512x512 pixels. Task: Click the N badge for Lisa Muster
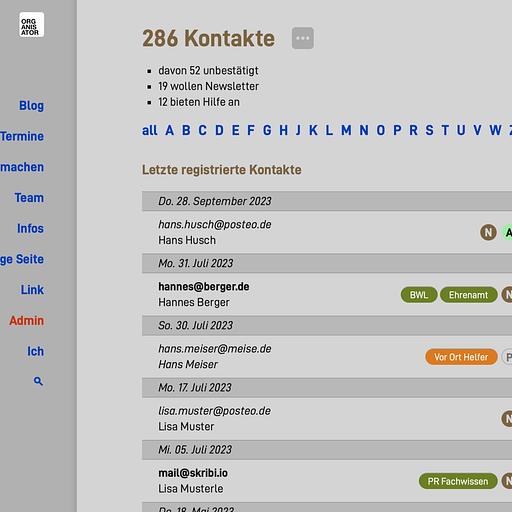pyautogui.click(x=507, y=419)
